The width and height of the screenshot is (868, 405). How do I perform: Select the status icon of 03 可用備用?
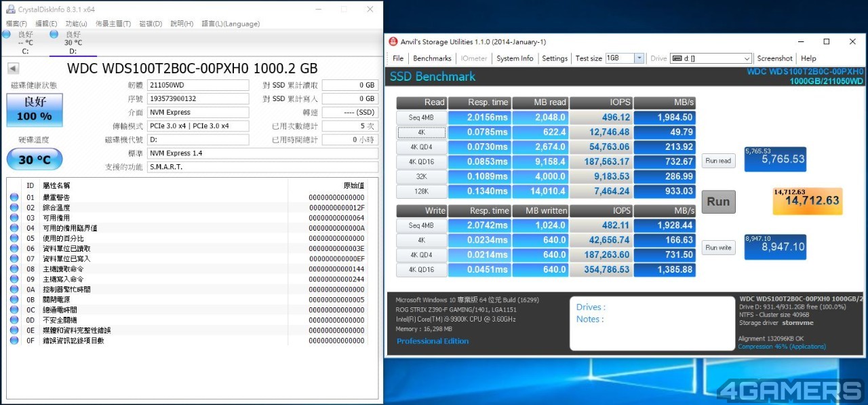tap(14, 218)
